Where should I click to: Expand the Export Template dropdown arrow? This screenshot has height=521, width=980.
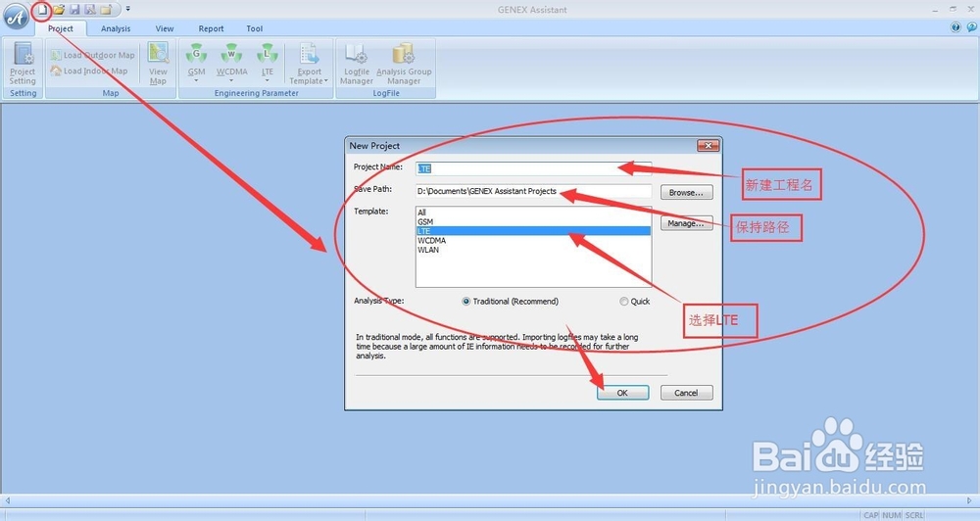pos(326,81)
